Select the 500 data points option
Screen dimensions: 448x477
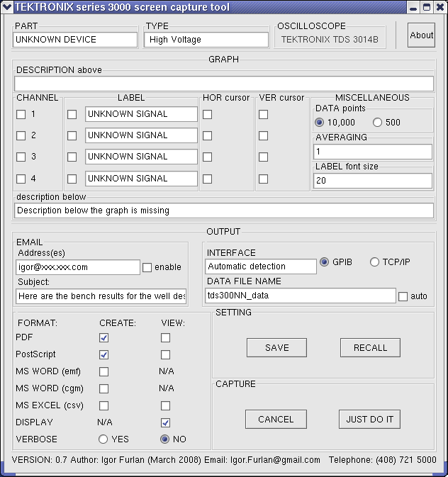pos(377,123)
